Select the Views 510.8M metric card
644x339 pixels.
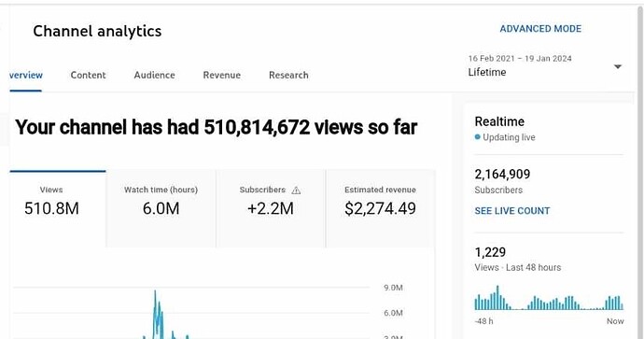pyautogui.click(x=58, y=209)
